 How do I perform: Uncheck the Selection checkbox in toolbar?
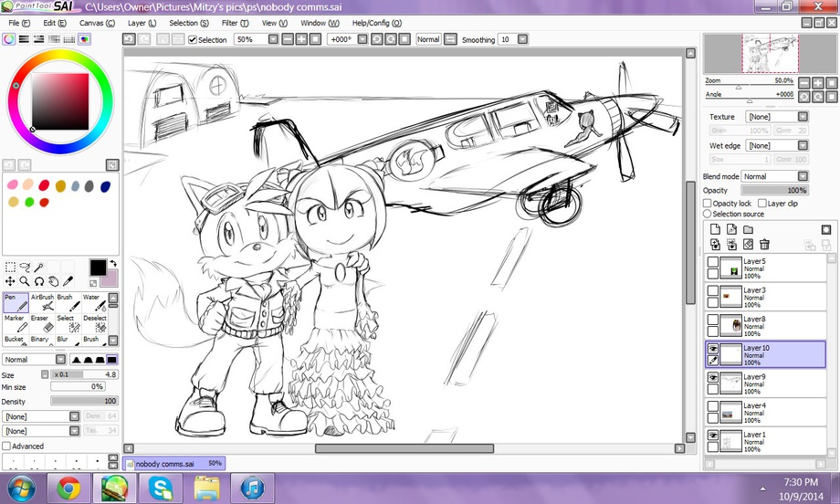click(x=193, y=39)
